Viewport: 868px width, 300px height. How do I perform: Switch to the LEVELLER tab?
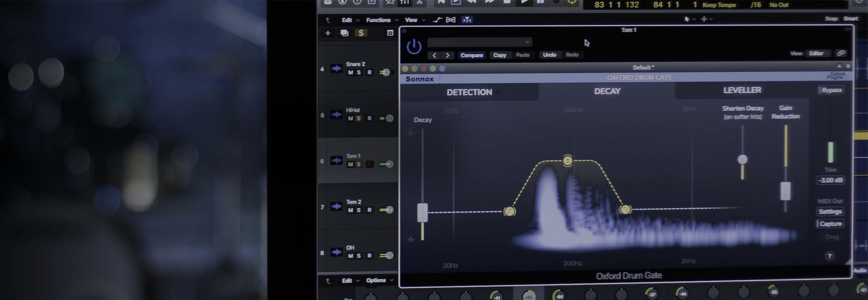(x=742, y=90)
